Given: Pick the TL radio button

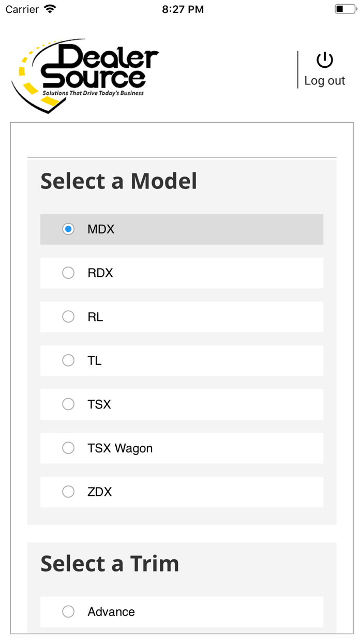Looking at the screenshot, I should point(68,360).
